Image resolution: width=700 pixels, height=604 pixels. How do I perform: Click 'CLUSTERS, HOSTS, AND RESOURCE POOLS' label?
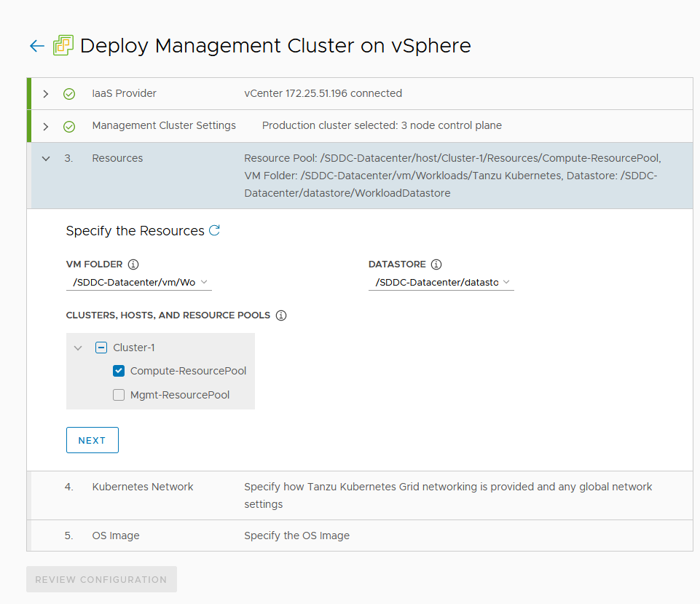(168, 315)
